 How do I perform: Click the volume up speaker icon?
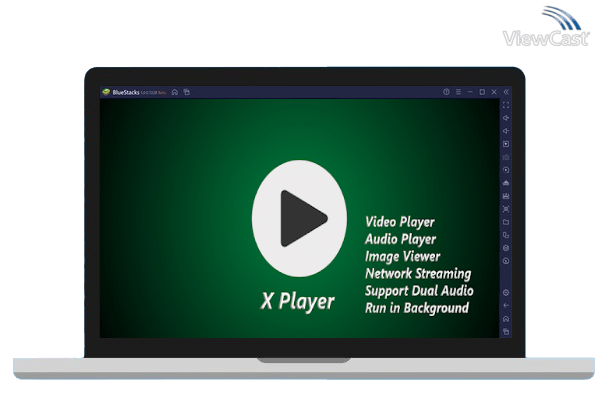506,118
